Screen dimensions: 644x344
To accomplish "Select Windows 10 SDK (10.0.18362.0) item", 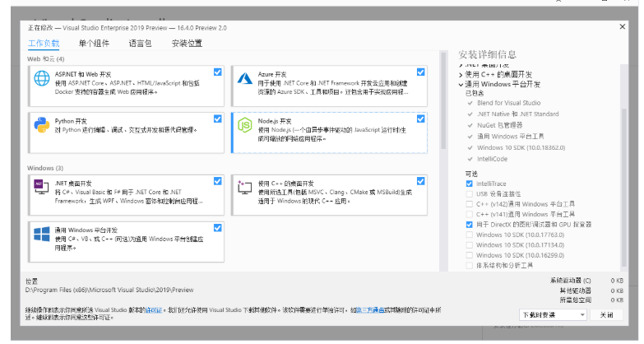I will pos(521,147).
